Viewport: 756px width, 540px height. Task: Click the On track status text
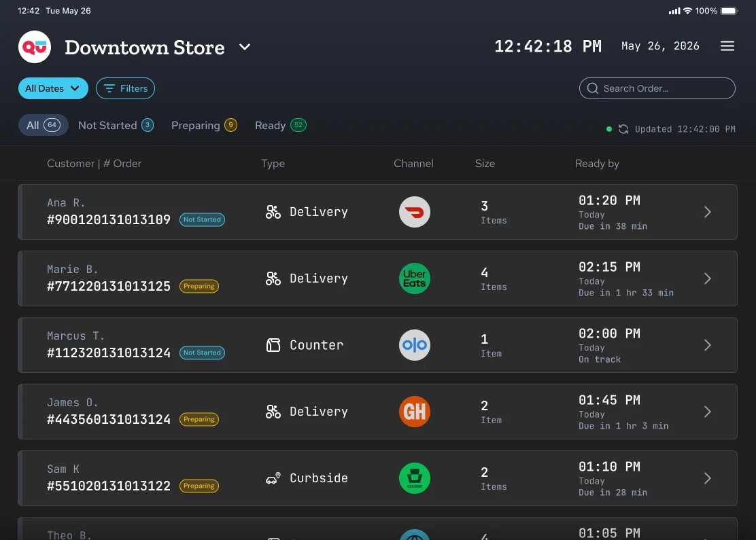600,359
